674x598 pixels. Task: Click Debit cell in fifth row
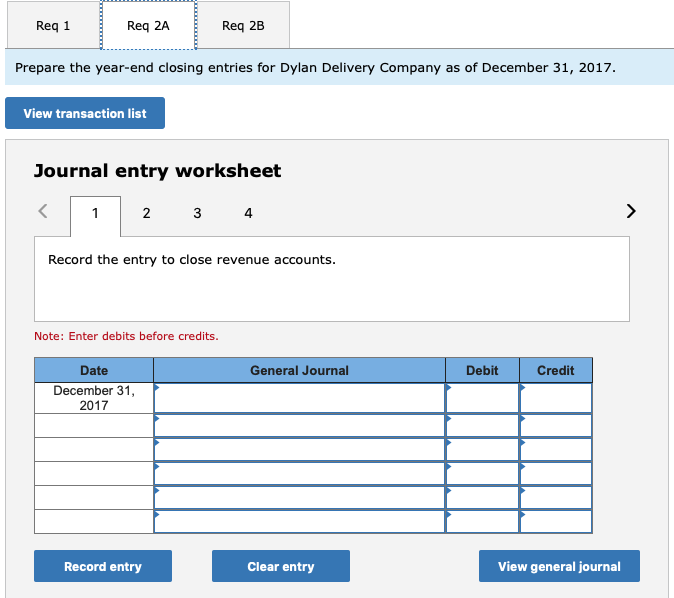point(482,498)
